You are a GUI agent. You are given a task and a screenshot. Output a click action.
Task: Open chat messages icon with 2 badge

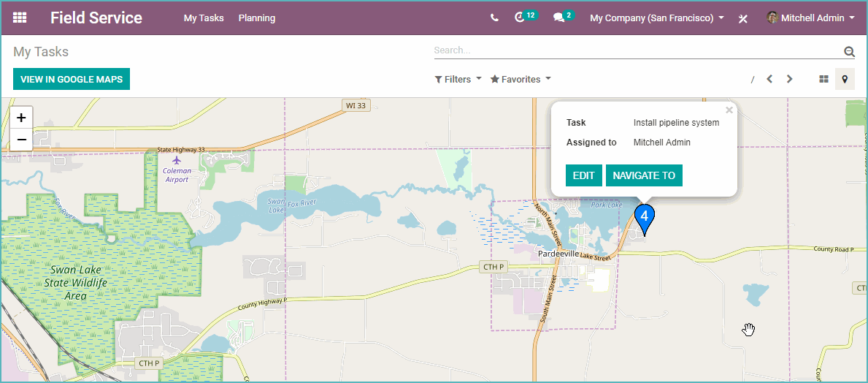tap(564, 17)
